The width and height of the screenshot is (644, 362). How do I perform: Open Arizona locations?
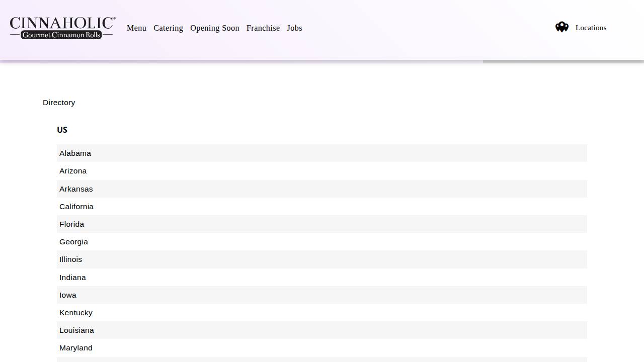(x=73, y=171)
